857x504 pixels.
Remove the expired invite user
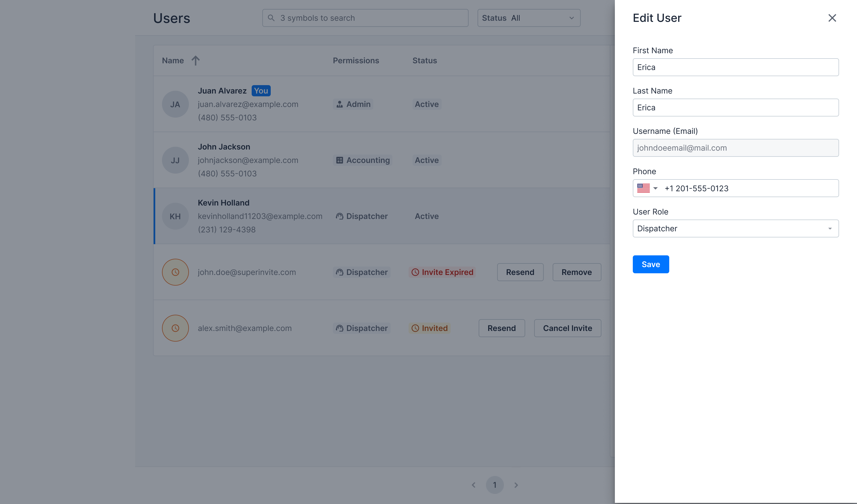pyautogui.click(x=577, y=272)
